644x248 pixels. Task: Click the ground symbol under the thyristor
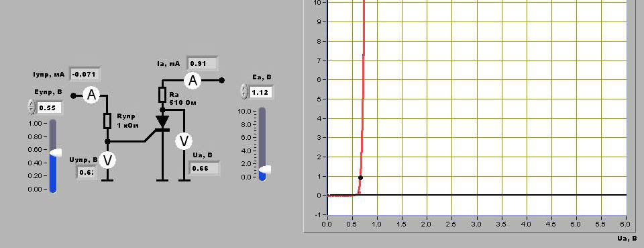coord(162,180)
